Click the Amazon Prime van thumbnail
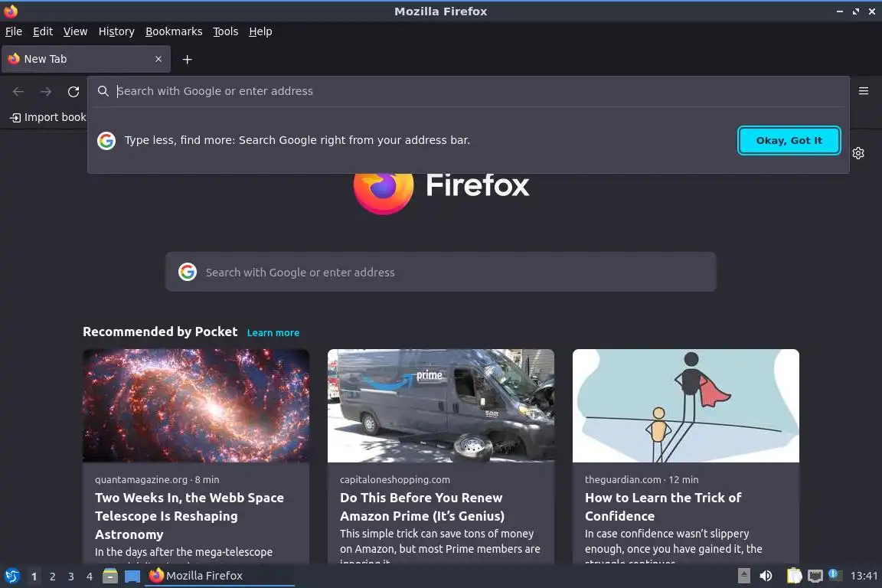The image size is (882, 588). (x=441, y=406)
